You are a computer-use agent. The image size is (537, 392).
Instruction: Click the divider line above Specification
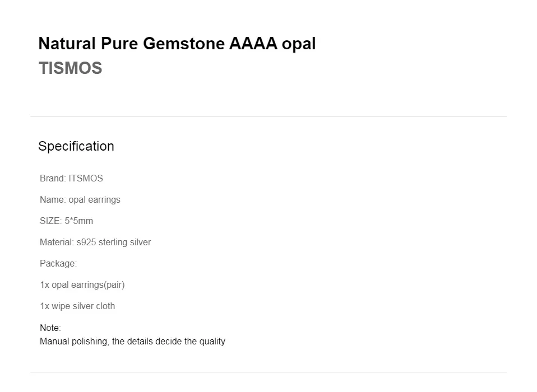tap(268, 116)
